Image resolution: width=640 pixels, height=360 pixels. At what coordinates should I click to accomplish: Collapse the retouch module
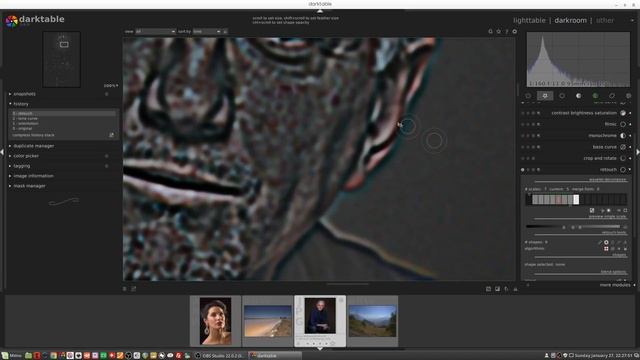click(x=608, y=170)
